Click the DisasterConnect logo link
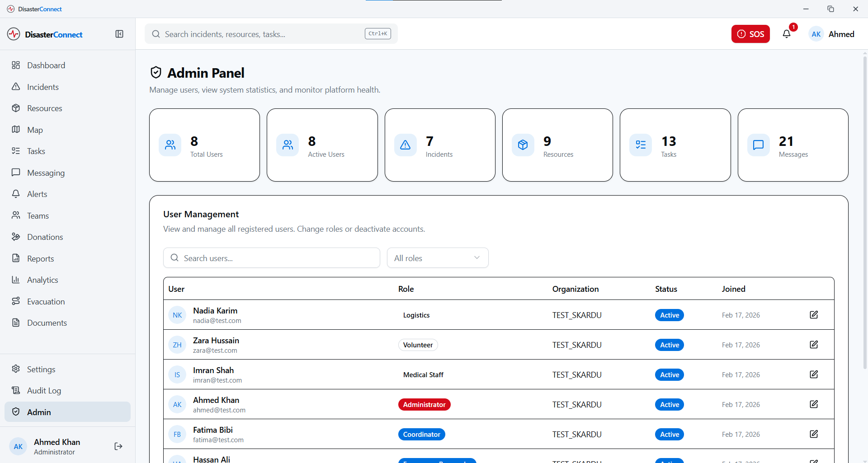Viewport: 868px width, 463px height. 44,34
